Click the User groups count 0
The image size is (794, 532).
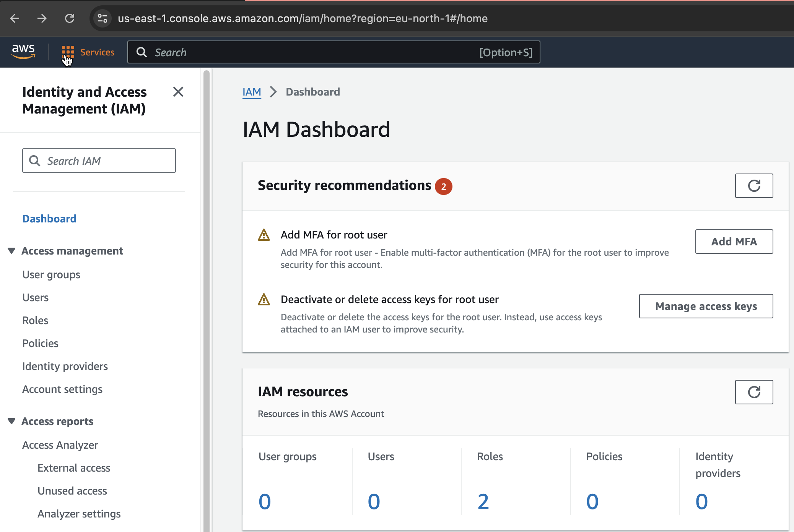pos(265,501)
